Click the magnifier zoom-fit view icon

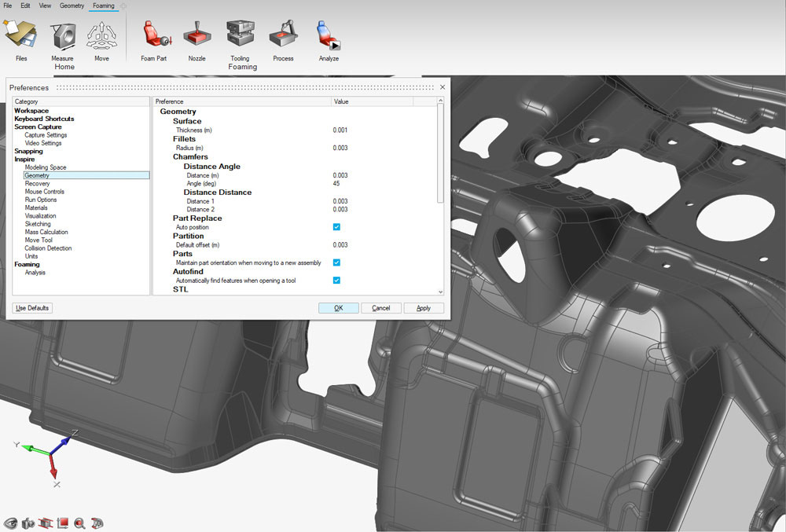point(79,523)
